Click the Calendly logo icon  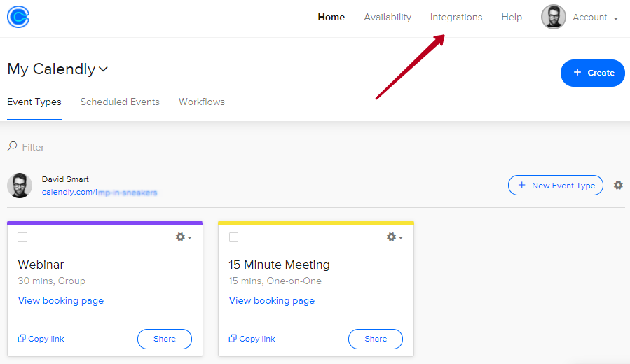click(18, 17)
